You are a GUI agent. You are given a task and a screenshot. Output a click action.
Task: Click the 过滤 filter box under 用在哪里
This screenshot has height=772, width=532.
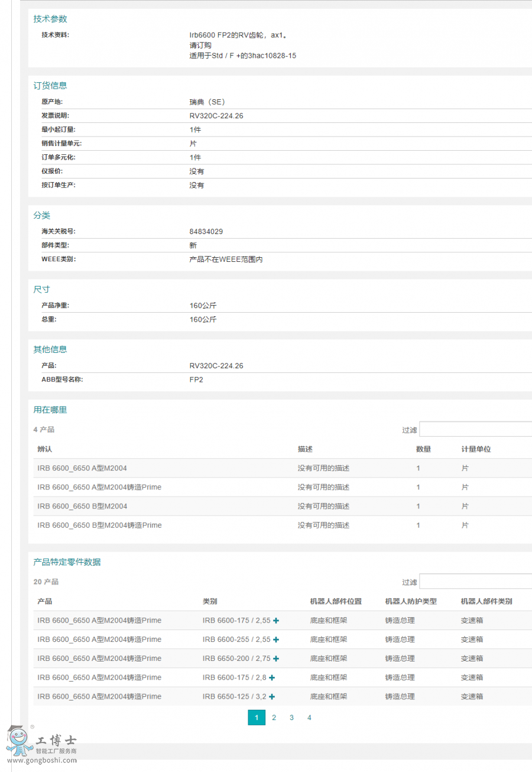tap(476, 430)
